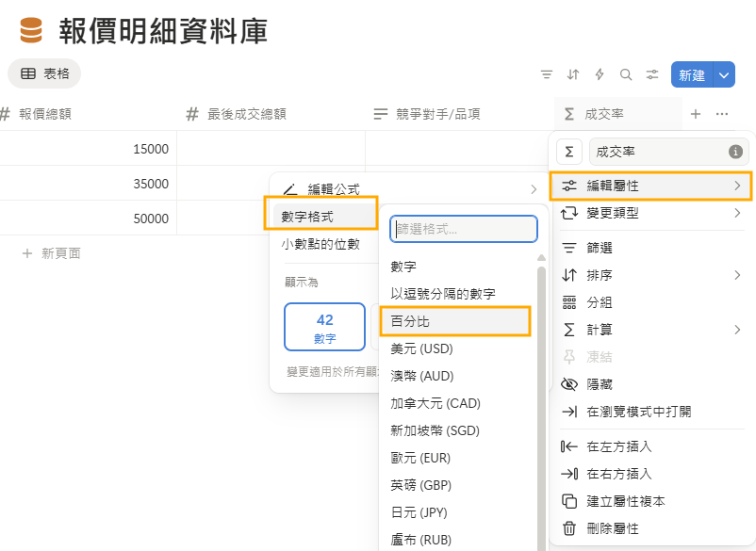The image size is (756, 551).
Task: Click the 新建 button
Action: tap(692, 74)
